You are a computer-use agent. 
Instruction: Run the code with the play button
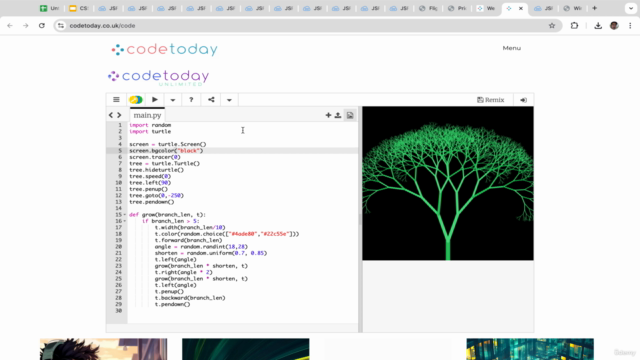pos(155,100)
